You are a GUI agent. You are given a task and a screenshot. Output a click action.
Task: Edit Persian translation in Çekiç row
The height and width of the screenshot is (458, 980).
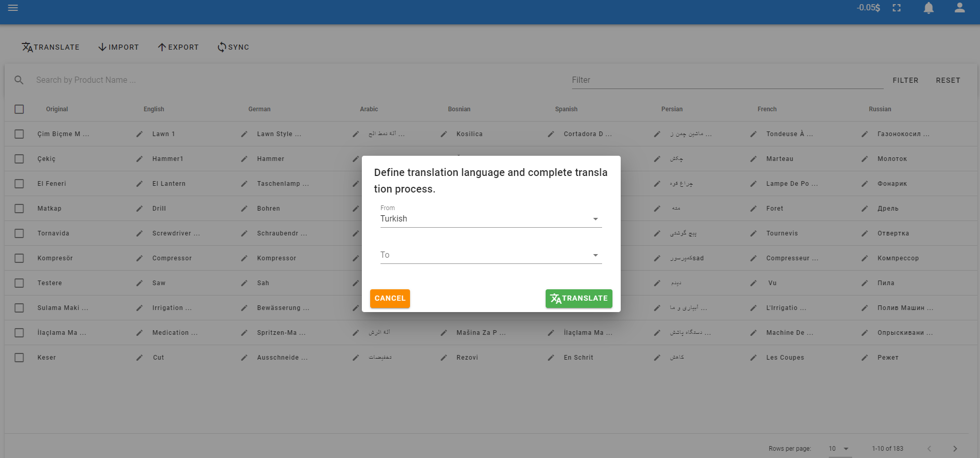point(657,159)
